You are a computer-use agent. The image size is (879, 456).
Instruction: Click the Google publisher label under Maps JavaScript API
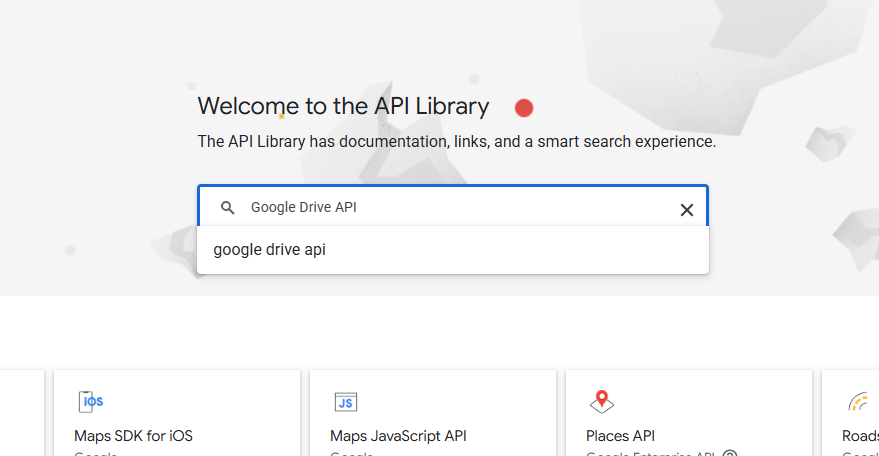351,453
